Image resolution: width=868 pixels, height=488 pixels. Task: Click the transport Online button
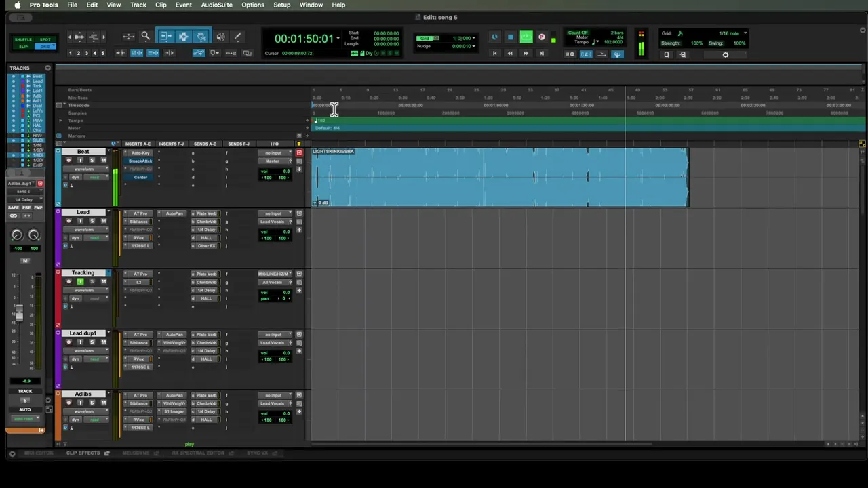tap(494, 37)
